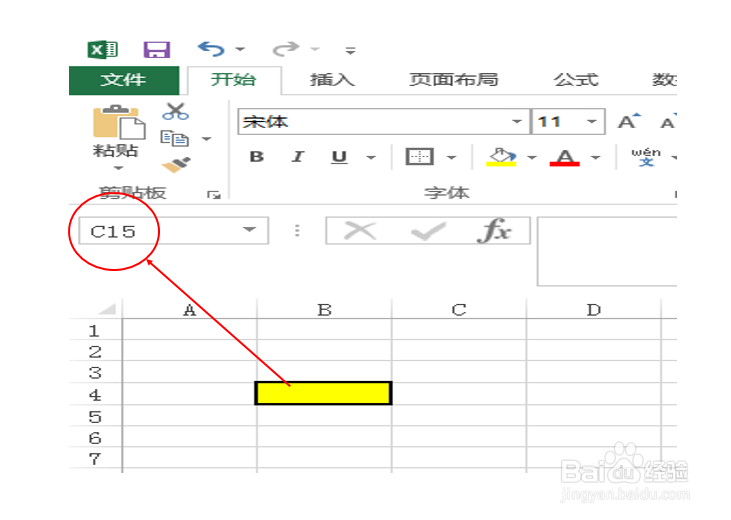This screenshot has width=731, height=520.
Task: Cancel entry with the X button
Action: [x=360, y=230]
